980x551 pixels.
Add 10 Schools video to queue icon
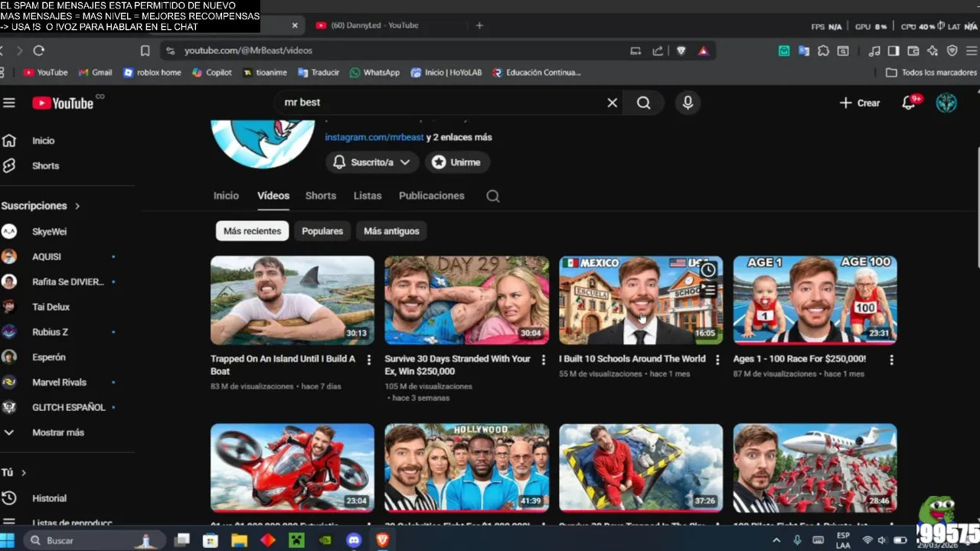(x=708, y=290)
